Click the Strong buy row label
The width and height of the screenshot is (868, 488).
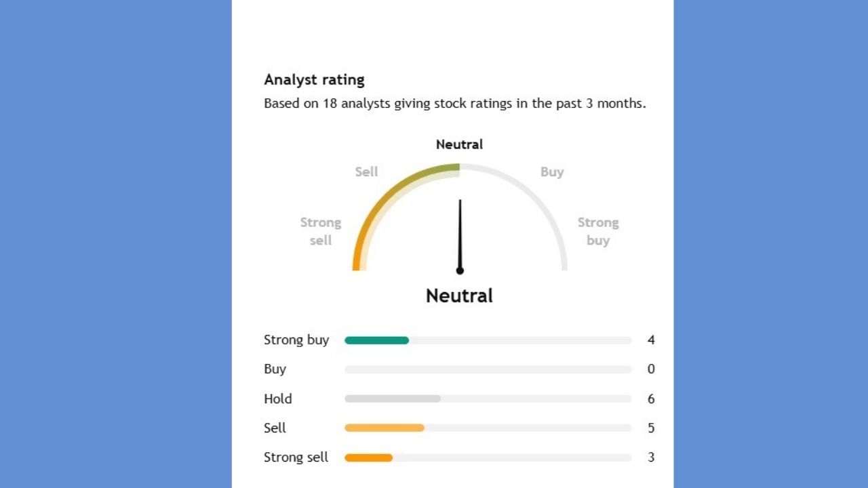click(296, 340)
